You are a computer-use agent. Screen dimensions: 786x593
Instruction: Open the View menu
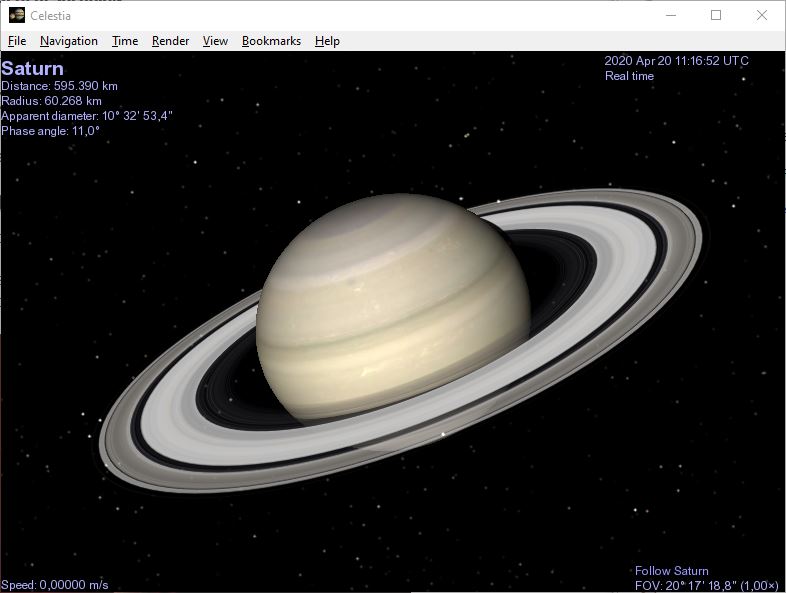click(215, 41)
